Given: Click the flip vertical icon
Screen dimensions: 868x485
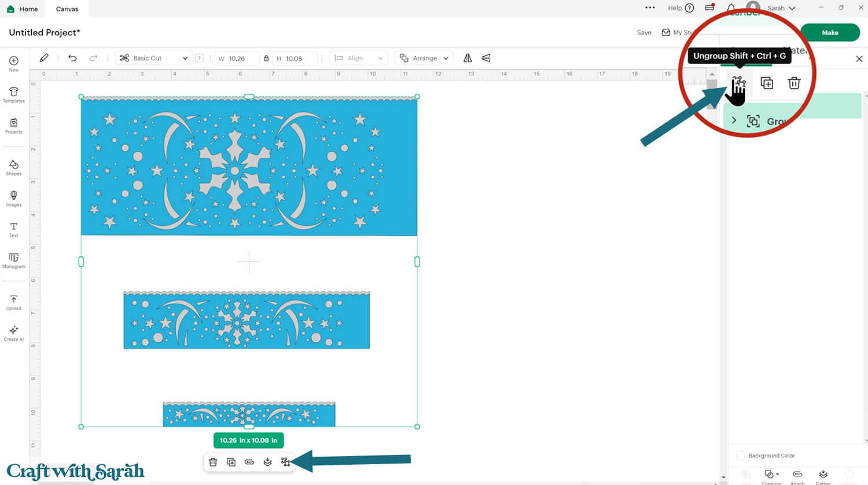Looking at the screenshot, I should tap(486, 58).
